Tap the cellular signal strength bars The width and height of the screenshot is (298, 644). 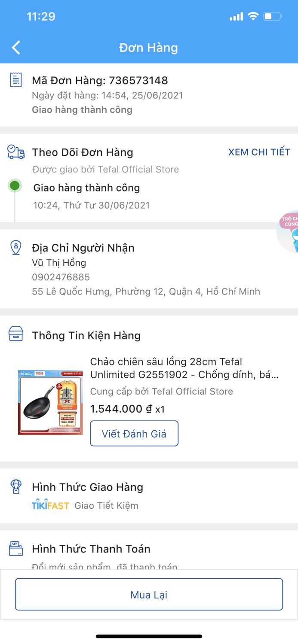coord(236,16)
